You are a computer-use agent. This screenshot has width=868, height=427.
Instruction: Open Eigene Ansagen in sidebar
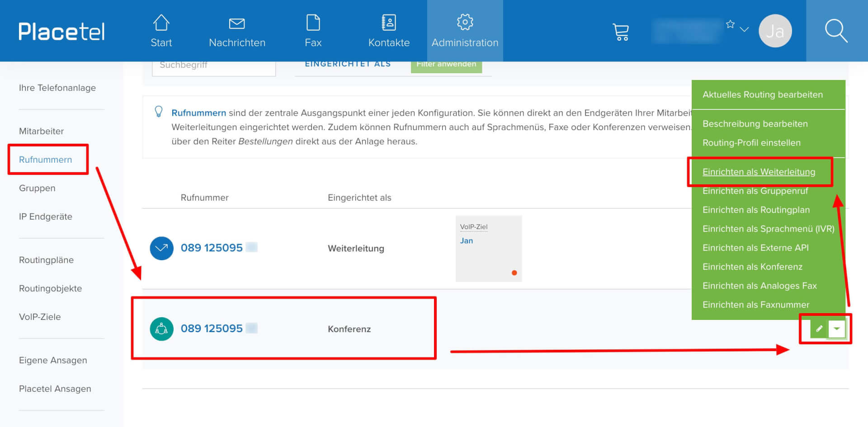coord(53,360)
